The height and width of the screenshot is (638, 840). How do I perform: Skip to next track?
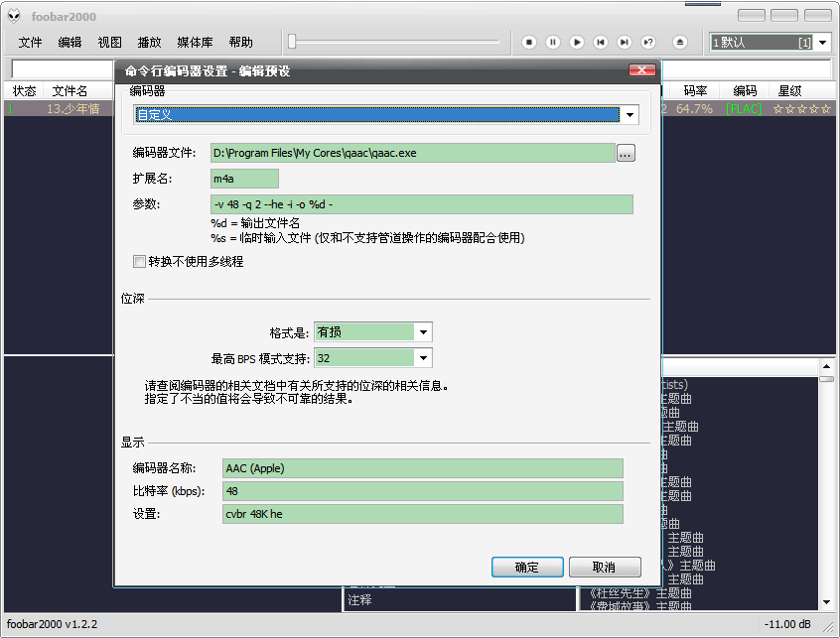pyautogui.click(x=625, y=43)
